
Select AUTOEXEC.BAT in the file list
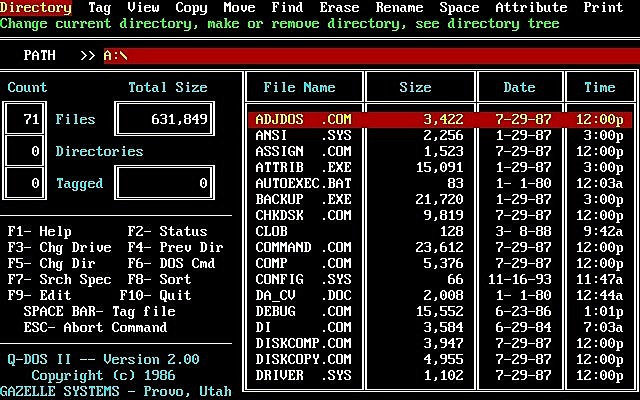pyautogui.click(x=440, y=183)
